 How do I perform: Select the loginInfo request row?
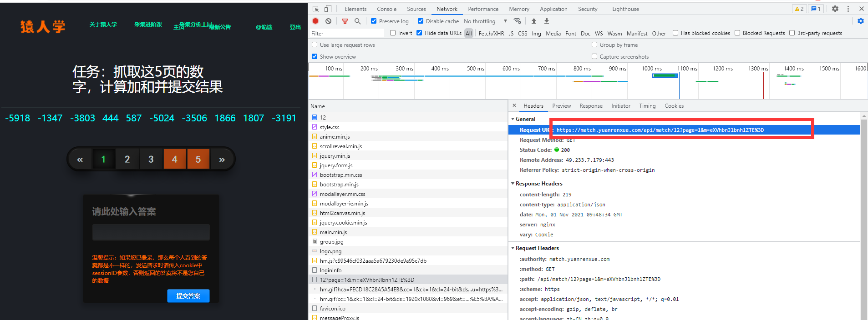pyautogui.click(x=408, y=270)
